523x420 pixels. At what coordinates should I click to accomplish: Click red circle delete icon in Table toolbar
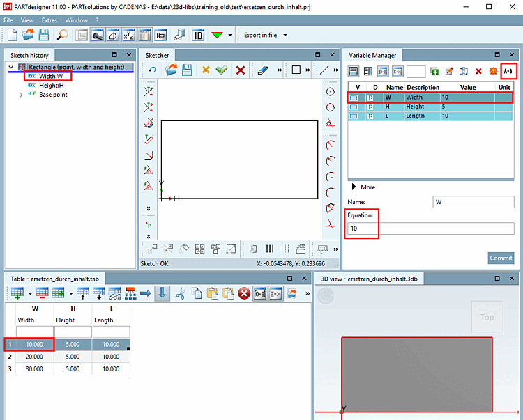click(x=244, y=293)
